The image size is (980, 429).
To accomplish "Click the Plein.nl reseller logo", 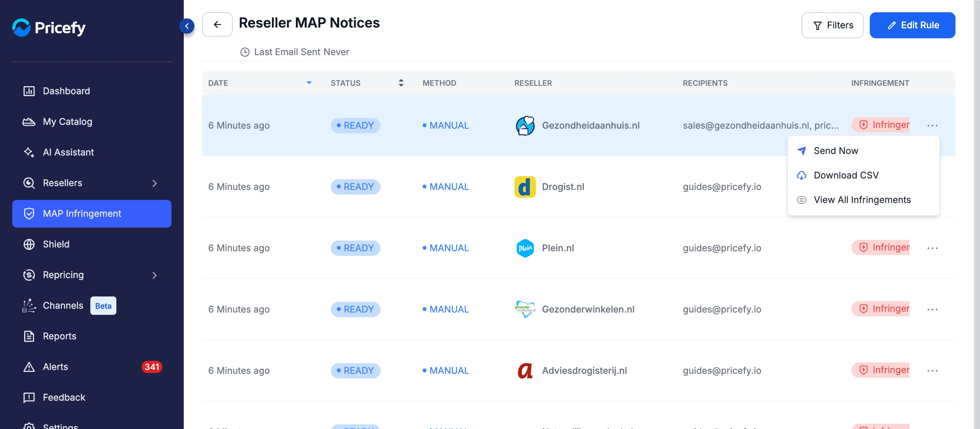I will coord(525,248).
